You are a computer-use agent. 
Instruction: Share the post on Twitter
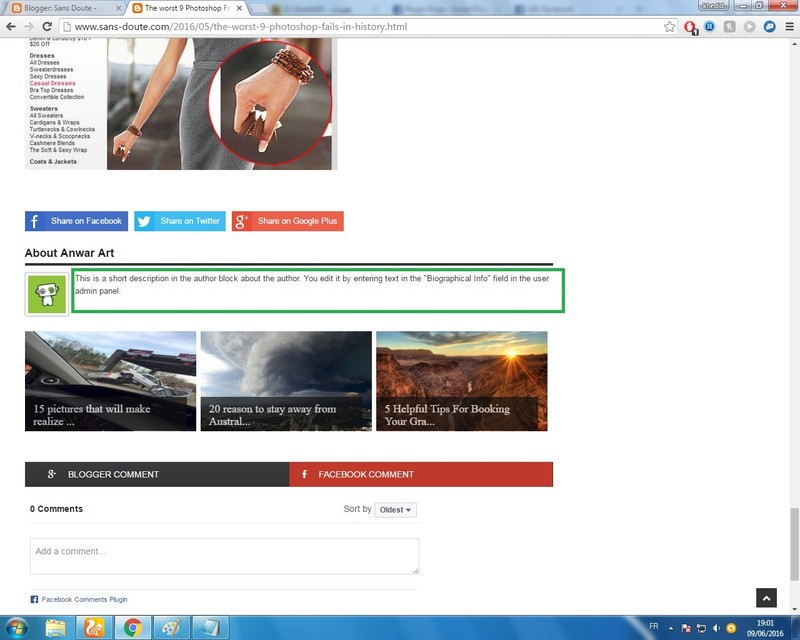click(180, 221)
